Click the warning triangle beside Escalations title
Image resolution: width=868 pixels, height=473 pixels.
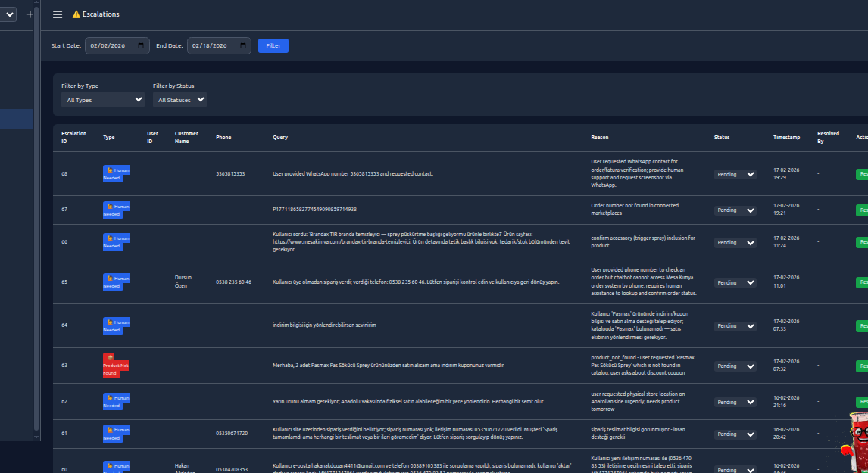(x=74, y=14)
